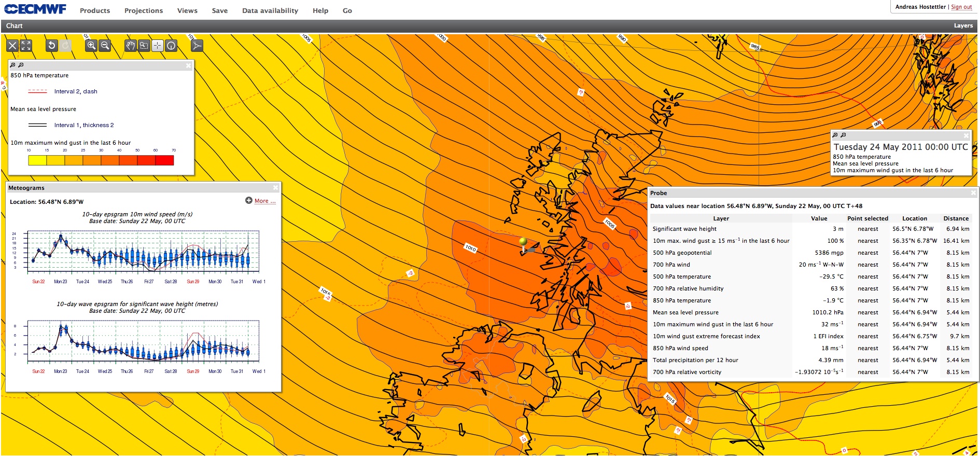Open the Help menu
The height and width of the screenshot is (456, 980).
pyautogui.click(x=320, y=10)
